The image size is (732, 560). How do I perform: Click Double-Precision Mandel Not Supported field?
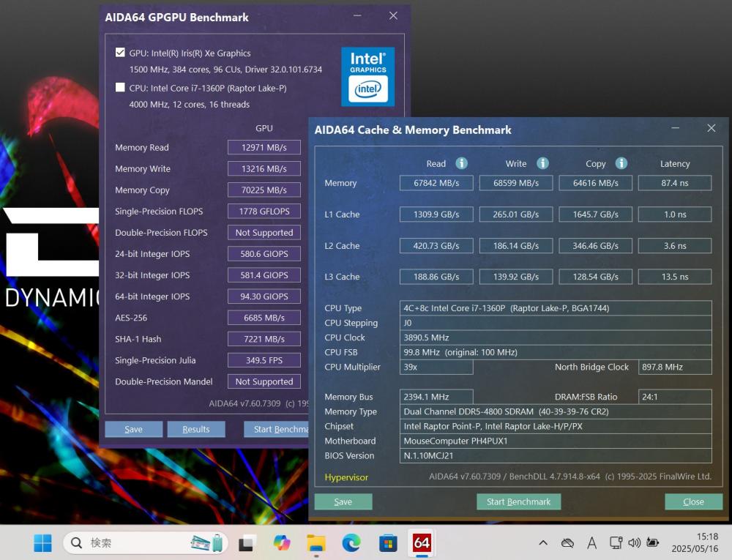(264, 381)
